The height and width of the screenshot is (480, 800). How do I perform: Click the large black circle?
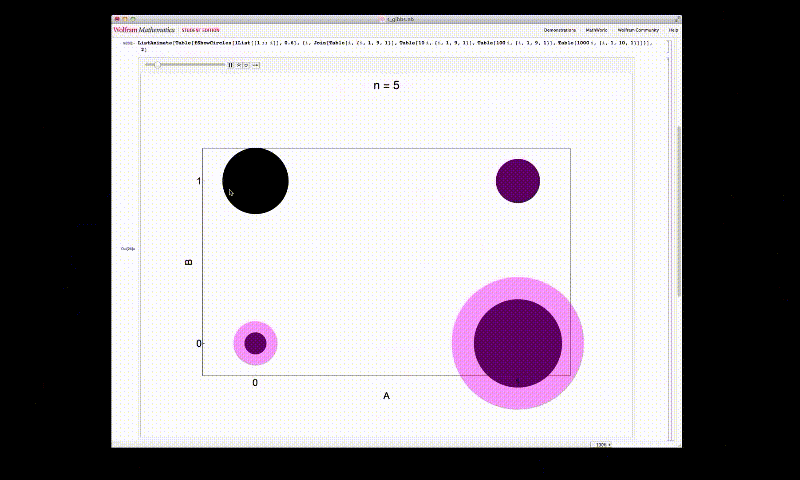click(x=255, y=181)
